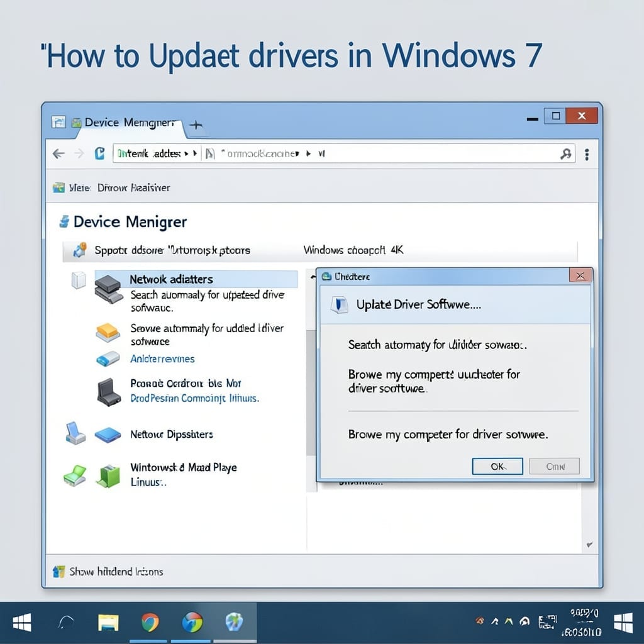Click the browser back arrow
This screenshot has width=644, height=644.
tap(58, 154)
